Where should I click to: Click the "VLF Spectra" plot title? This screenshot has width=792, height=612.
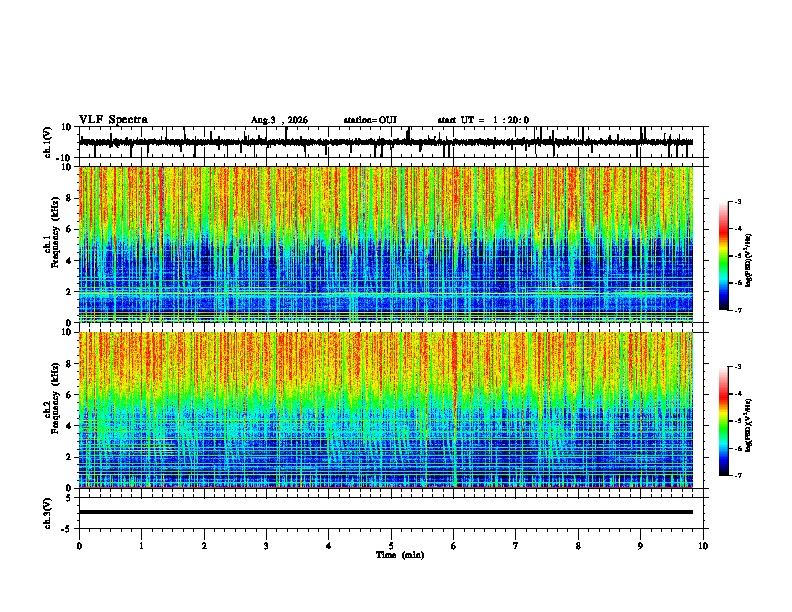point(113,120)
